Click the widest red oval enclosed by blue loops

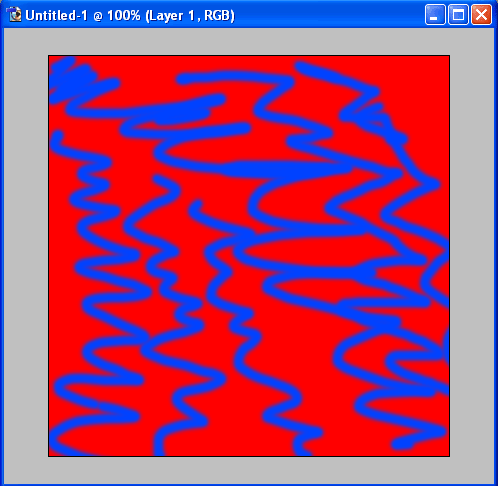point(300,251)
